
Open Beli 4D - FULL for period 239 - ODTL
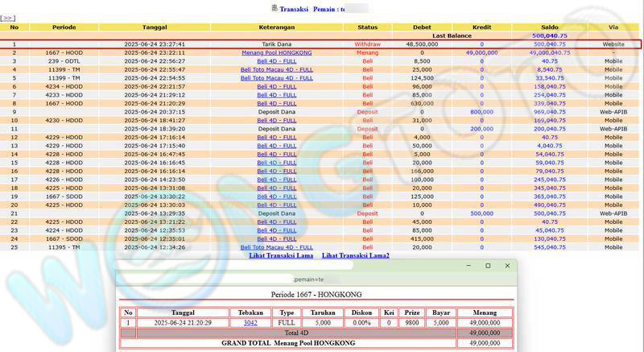tap(276, 61)
